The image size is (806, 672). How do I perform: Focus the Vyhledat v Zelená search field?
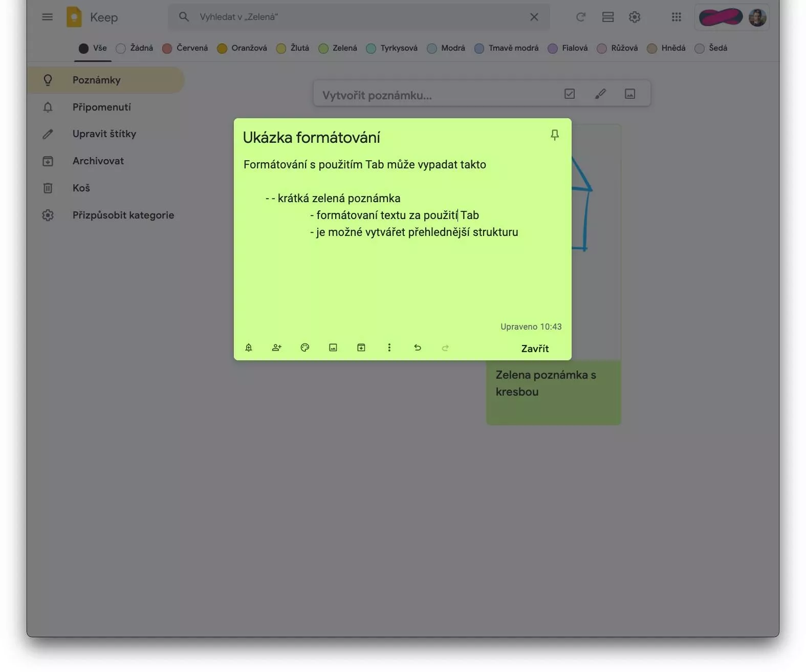tap(358, 17)
